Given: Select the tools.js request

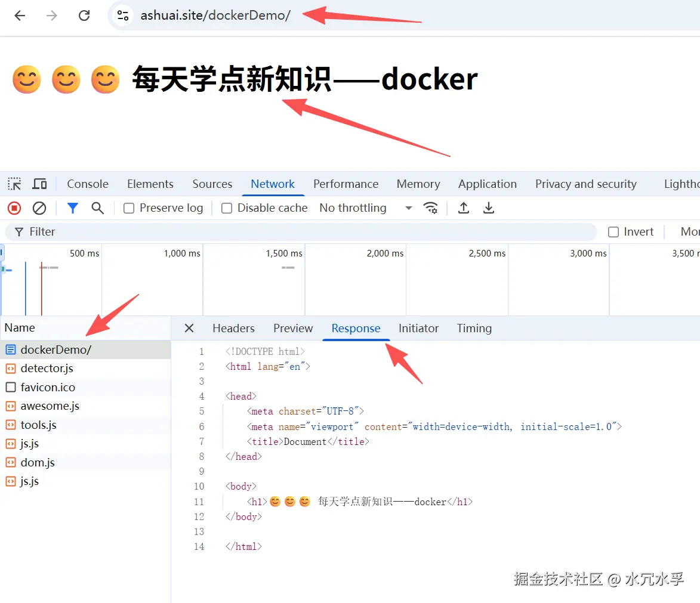Looking at the screenshot, I should [x=85, y=425].
